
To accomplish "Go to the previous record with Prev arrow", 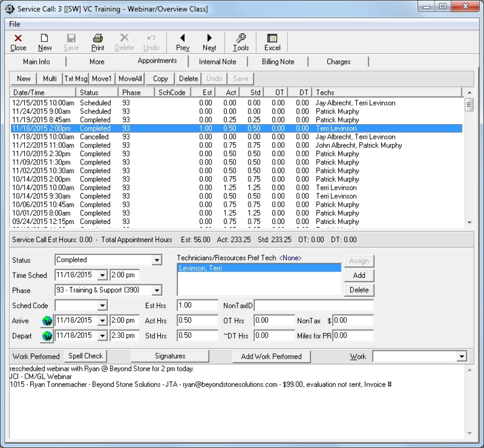I will 182,42.
